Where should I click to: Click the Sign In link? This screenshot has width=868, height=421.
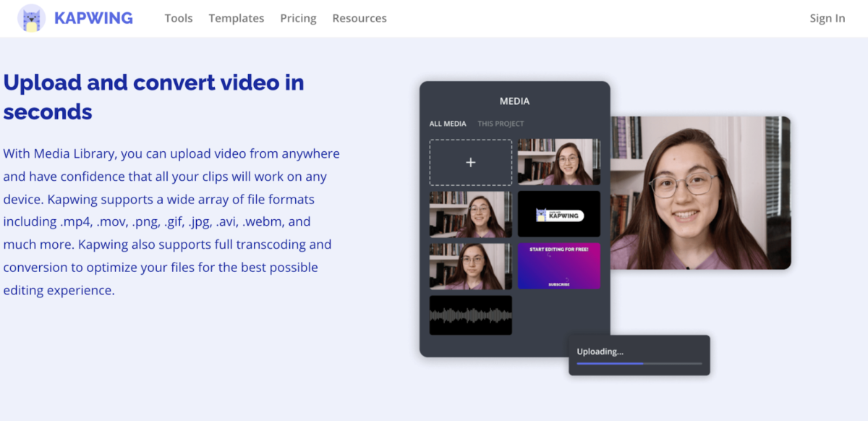pos(827,18)
